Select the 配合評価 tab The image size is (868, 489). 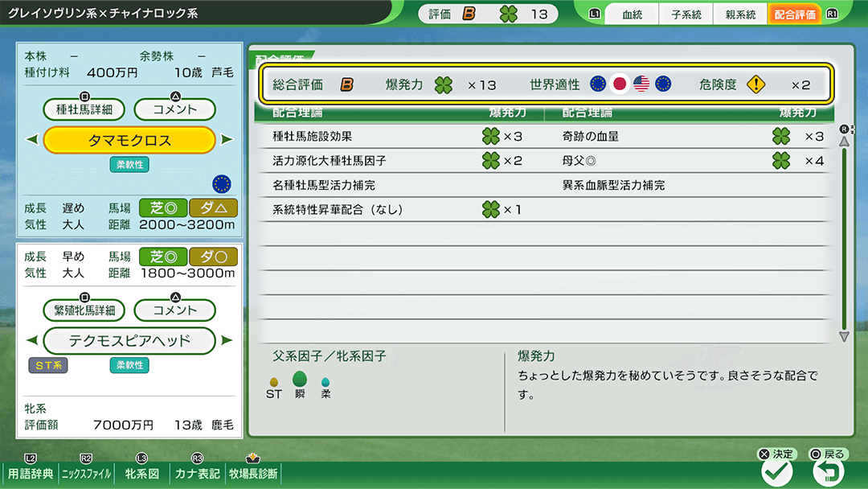click(x=794, y=14)
